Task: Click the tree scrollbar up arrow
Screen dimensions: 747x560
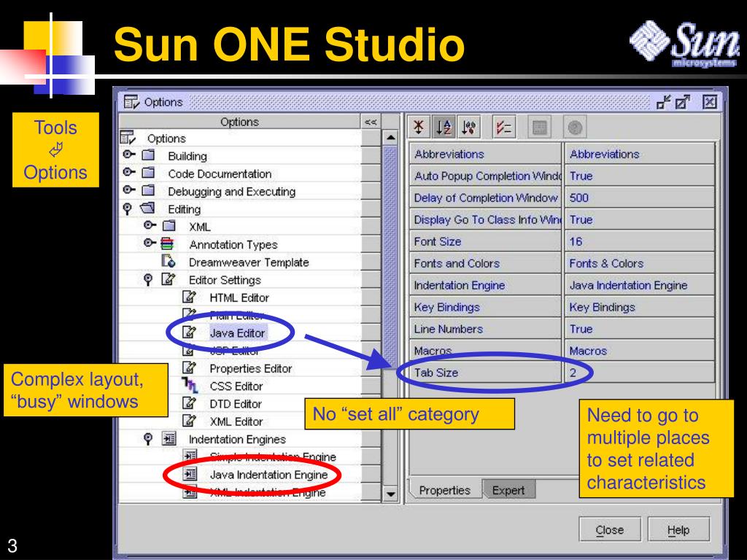Action: tap(391, 138)
